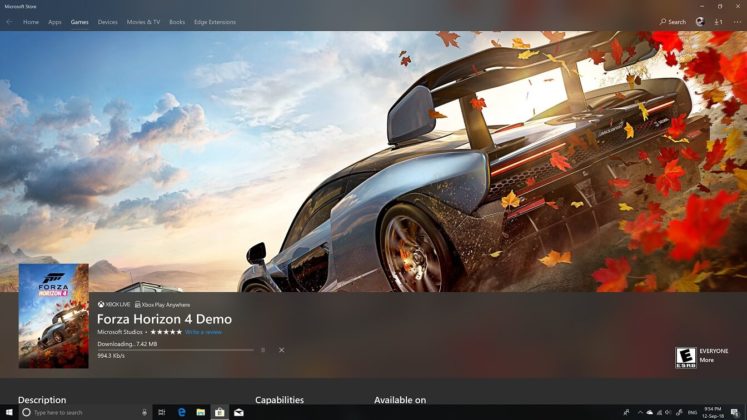Click the ENG language indicator
The image size is (747, 420).
click(693, 412)
